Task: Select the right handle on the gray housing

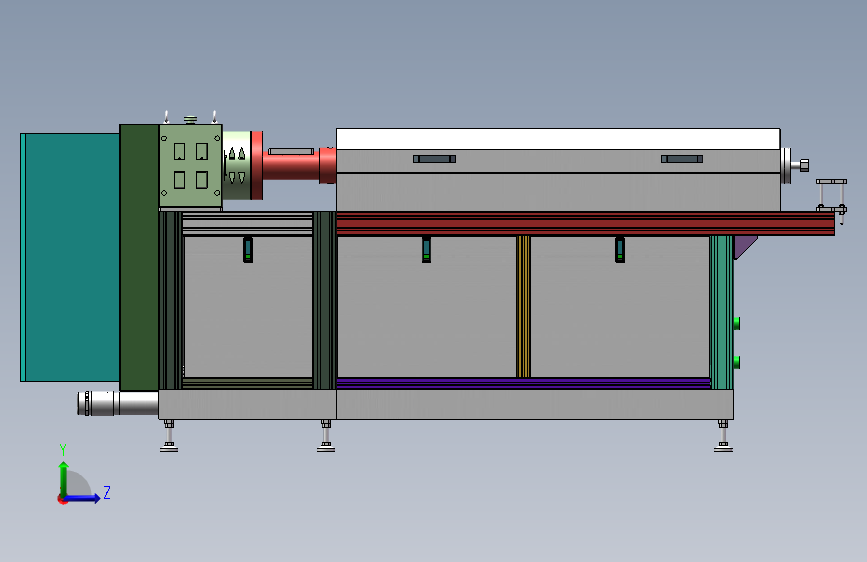Action: pyautogui.click(x=682, y=159)
